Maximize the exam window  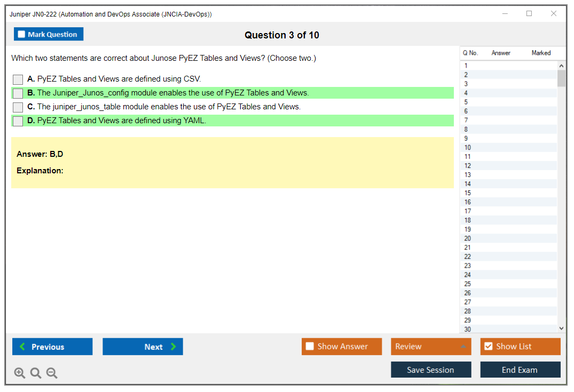pos(529,14)
